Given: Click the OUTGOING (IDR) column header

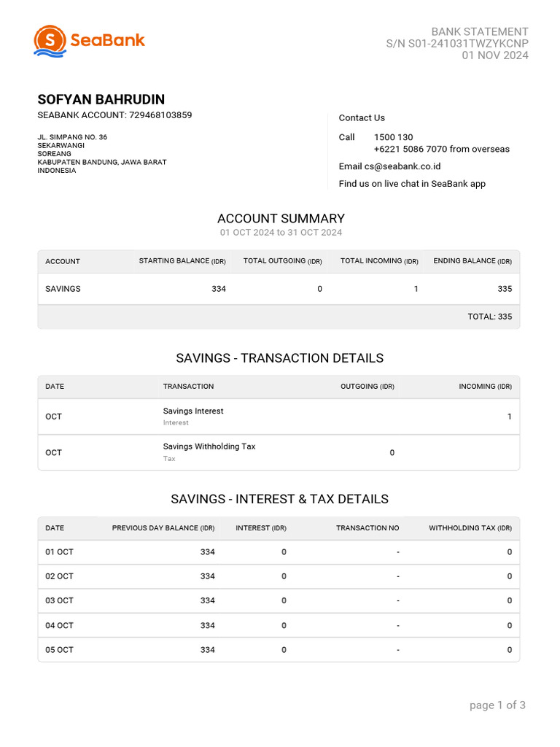Looking at the screenshot, I should [367, 387].
